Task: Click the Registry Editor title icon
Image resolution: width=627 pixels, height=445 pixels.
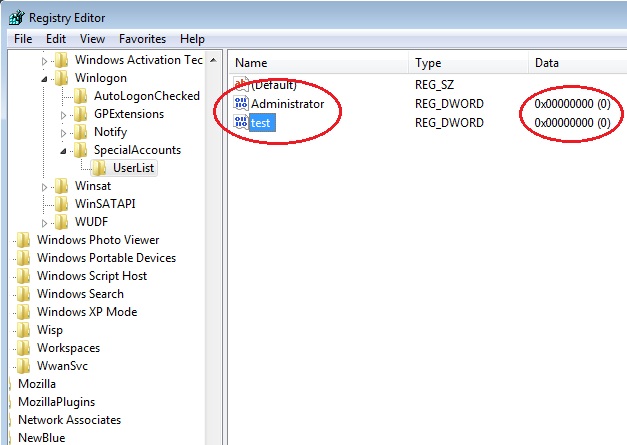Action: pyautogui.click(x=17, y=18)
